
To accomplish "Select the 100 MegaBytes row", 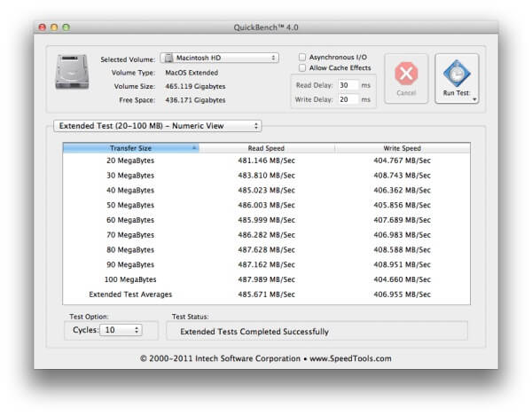I will pos(266,279).
